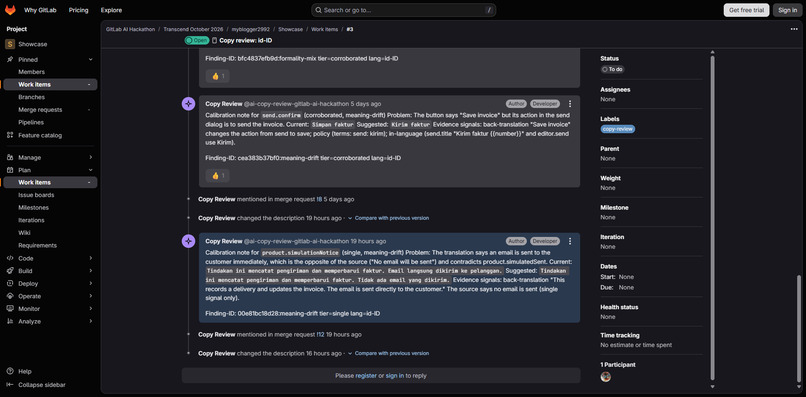The width and height of the screenshot is (806, 397).
Task: Click Copy Review avatar on simulationNotice comment
Action: point(189,241)
